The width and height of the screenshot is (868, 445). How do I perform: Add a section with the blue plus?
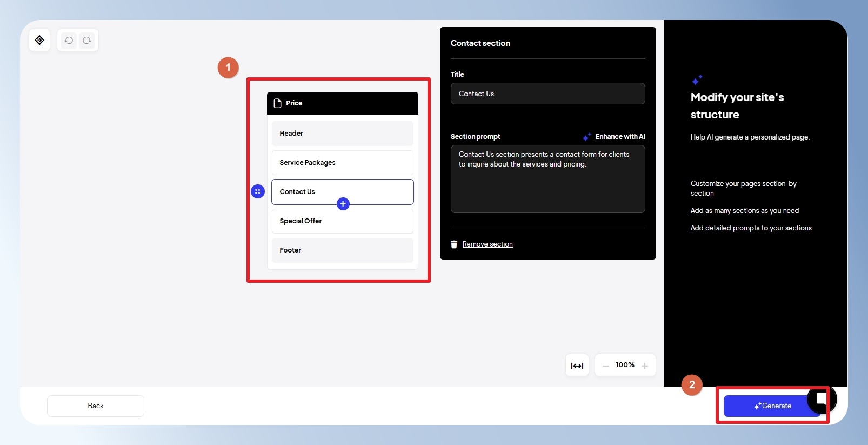click(x=343, y=204)
